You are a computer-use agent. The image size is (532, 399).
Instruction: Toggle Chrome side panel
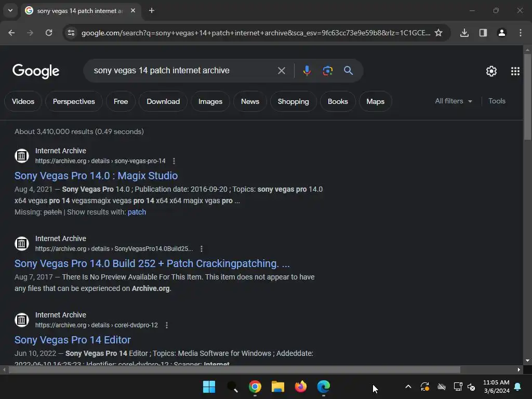pos(483,33)
